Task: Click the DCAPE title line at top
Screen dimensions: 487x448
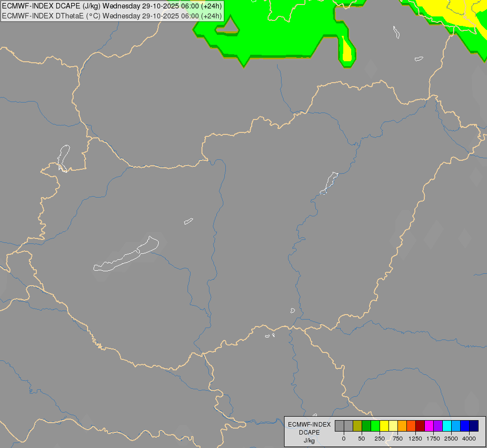Action: pos(112,6)
